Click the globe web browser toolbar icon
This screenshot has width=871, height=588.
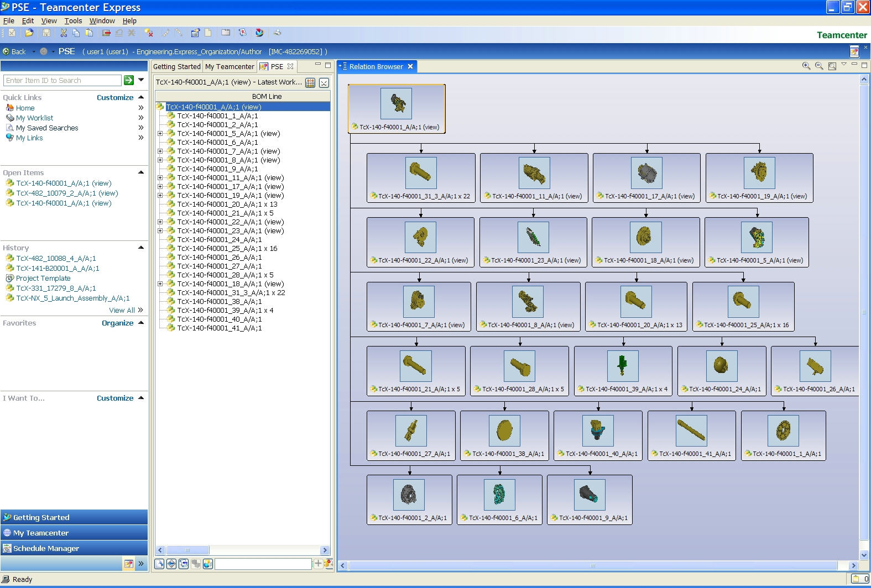pyautogui.click(x=259, y=33)
